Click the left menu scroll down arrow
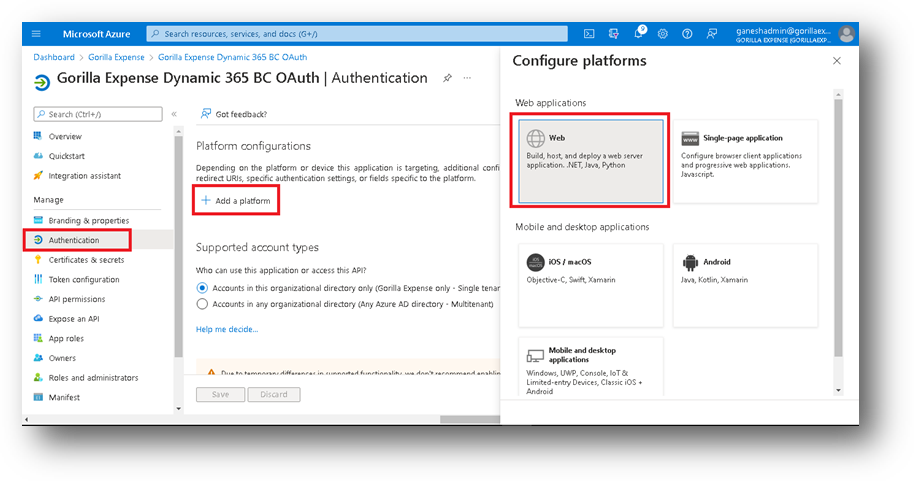Screen dimensions: 914x481 point(178,409)
